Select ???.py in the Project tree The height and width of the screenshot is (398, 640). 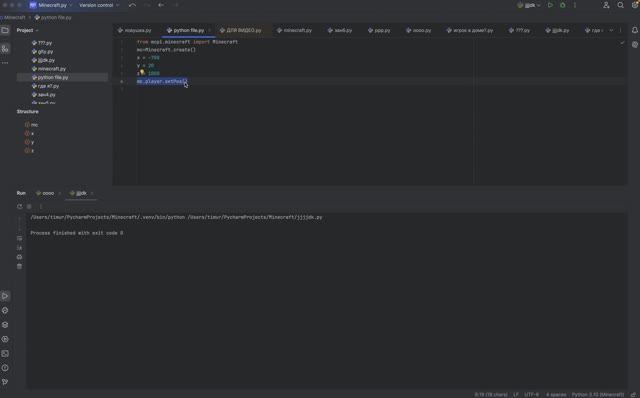pos(42,43)
